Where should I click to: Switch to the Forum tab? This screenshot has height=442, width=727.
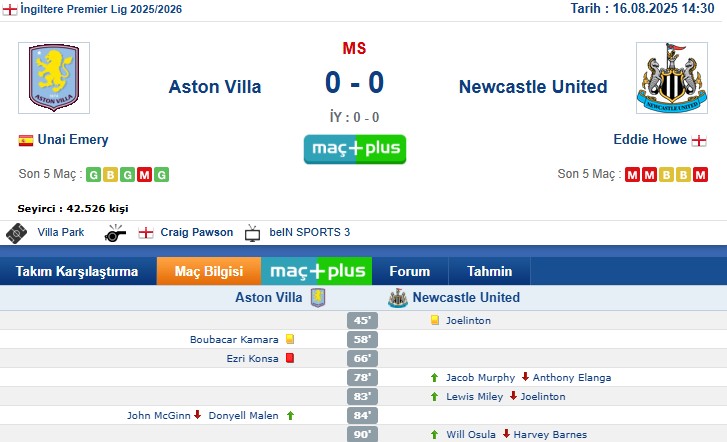coord(410,271)
